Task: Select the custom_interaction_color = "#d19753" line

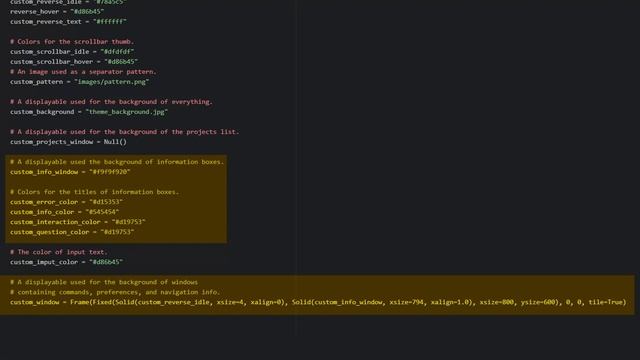Action: 78,222
